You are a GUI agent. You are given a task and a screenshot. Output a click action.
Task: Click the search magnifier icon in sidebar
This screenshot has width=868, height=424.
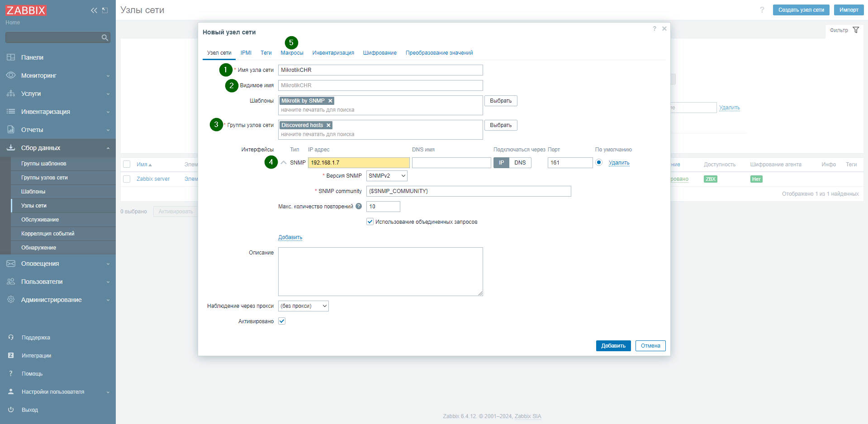[x=105, y=38]
